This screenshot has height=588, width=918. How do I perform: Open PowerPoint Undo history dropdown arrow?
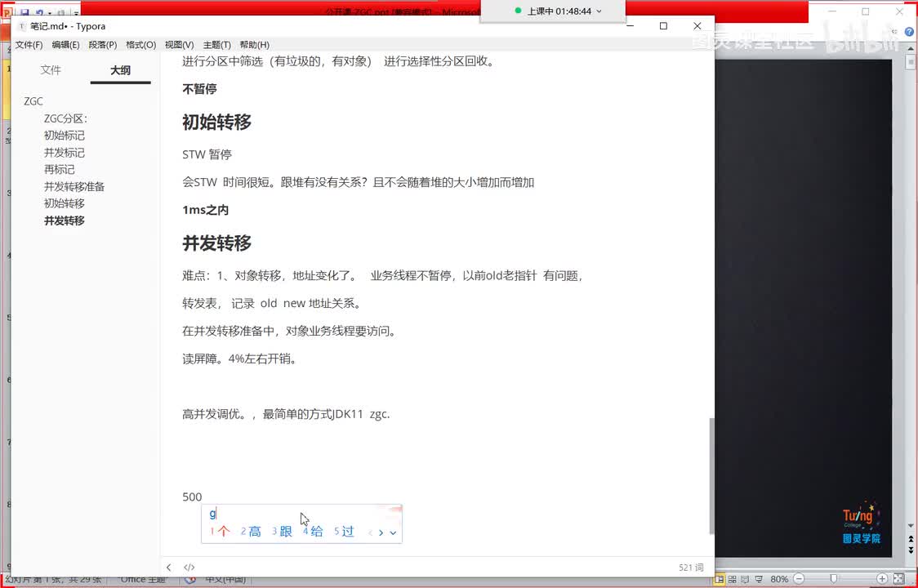tap(49, 13)
